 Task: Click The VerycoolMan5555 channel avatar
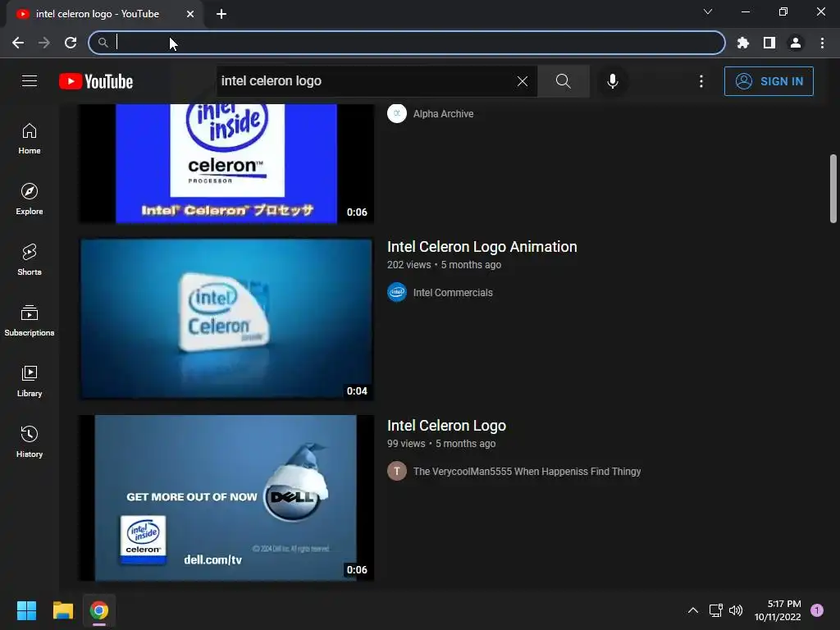(397, 471)
